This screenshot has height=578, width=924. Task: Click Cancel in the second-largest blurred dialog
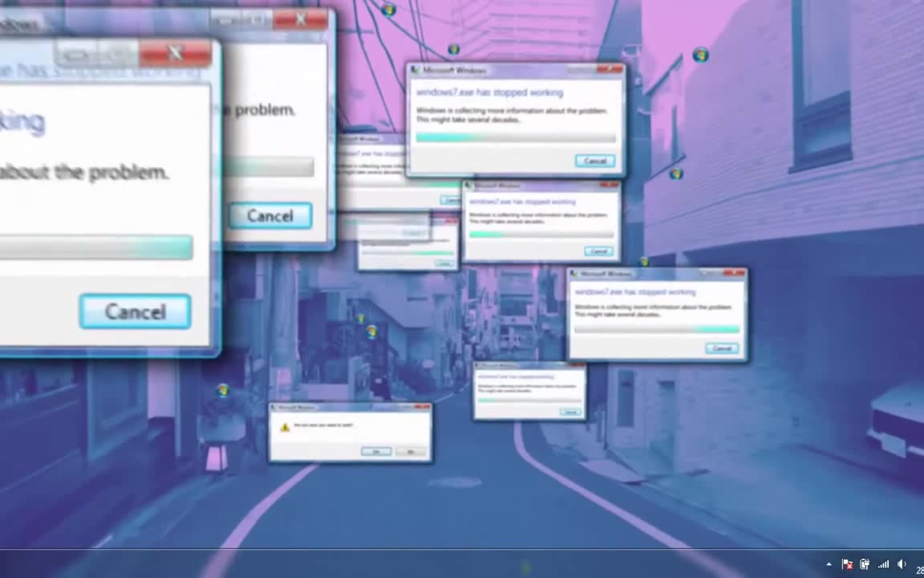click(270, 215)
